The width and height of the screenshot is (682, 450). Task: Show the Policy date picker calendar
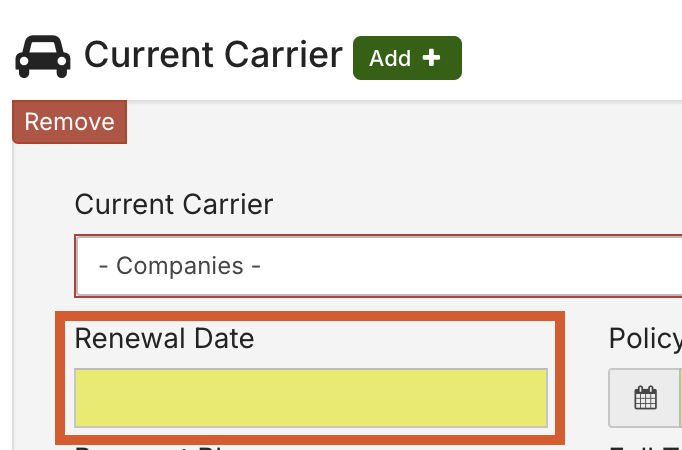tap(646, 398)
